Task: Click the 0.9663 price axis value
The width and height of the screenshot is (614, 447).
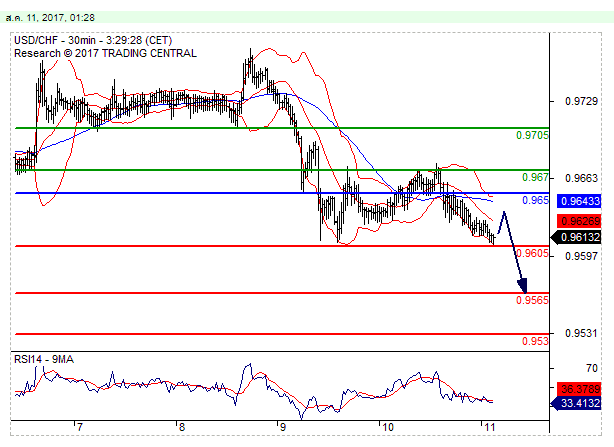Action: pyautogui.click(x=581, y=178)
